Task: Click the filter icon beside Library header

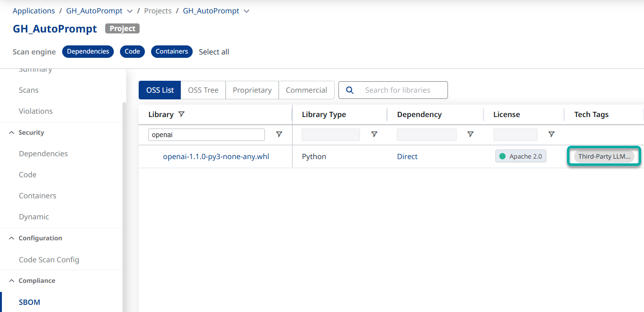Action: (x=181, y=115)
